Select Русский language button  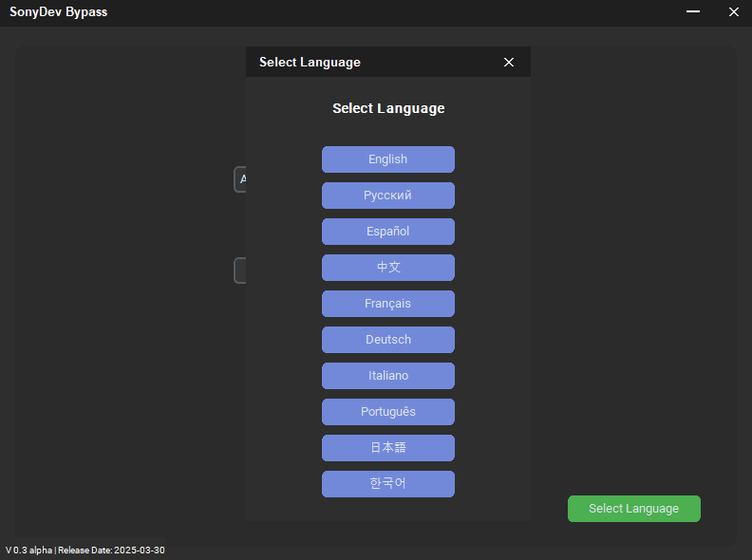click(388, 196)
